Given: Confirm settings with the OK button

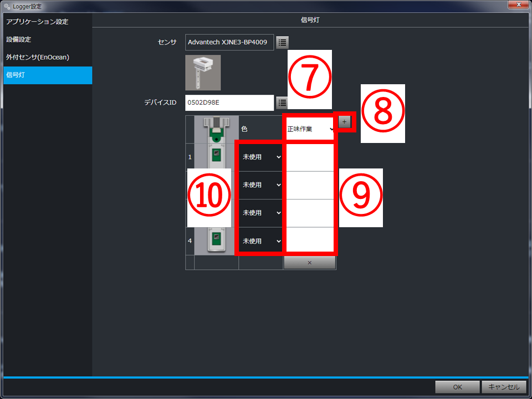Looking at the screenshot, I should pos(457,387).
